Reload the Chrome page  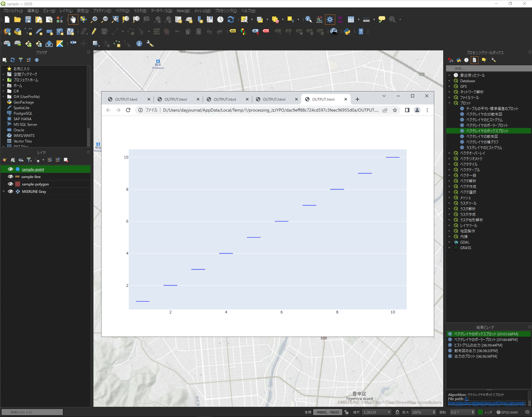pyautogui.click(x=128, y=110)
